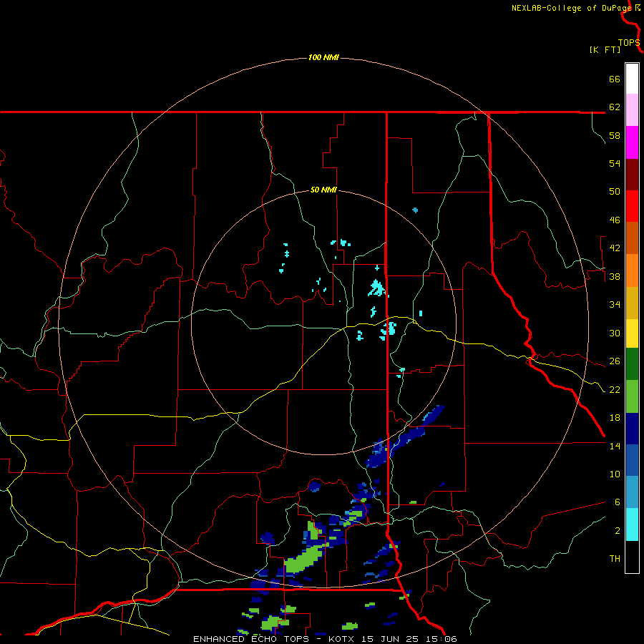Click the legend value "54"
Viewport: 644px width, 644px height.
[x=615, y=163]
